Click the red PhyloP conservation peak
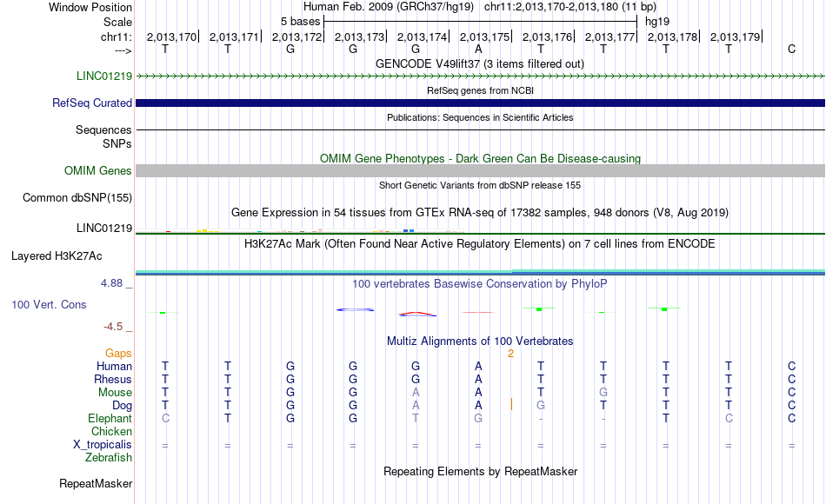The width and height of the screenshot is (826, 504). 417,314
